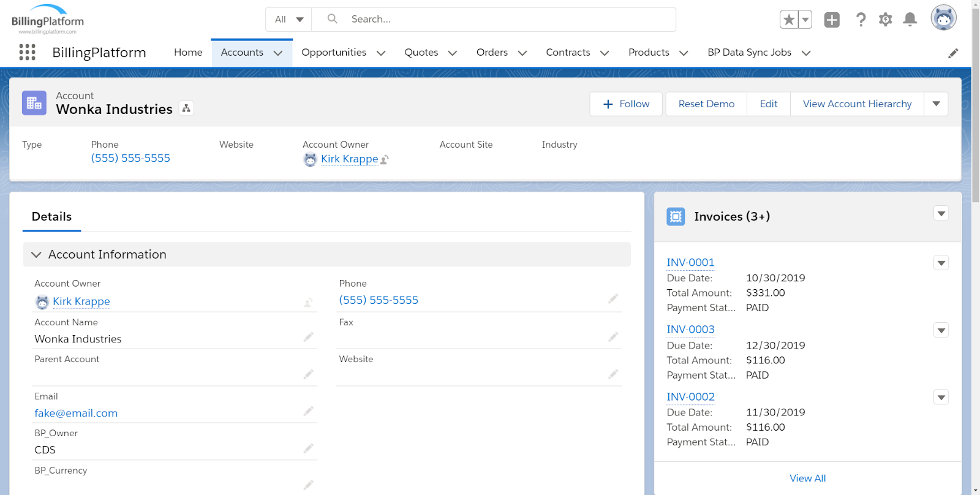Image resolution: width=980 pixels, height=495 pixels.
Task: Edit the Phone field pencil icon
Action: (x=613, y=299)
